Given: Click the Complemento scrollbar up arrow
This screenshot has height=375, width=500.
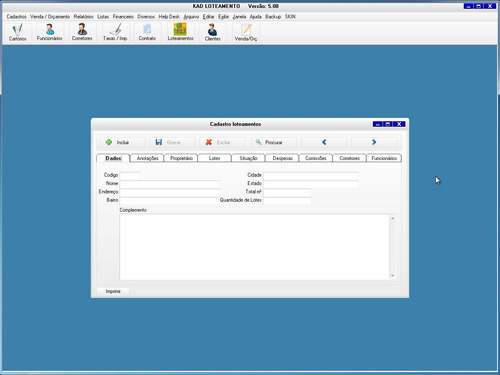Looking at the screenshot, I should [393, 218].
